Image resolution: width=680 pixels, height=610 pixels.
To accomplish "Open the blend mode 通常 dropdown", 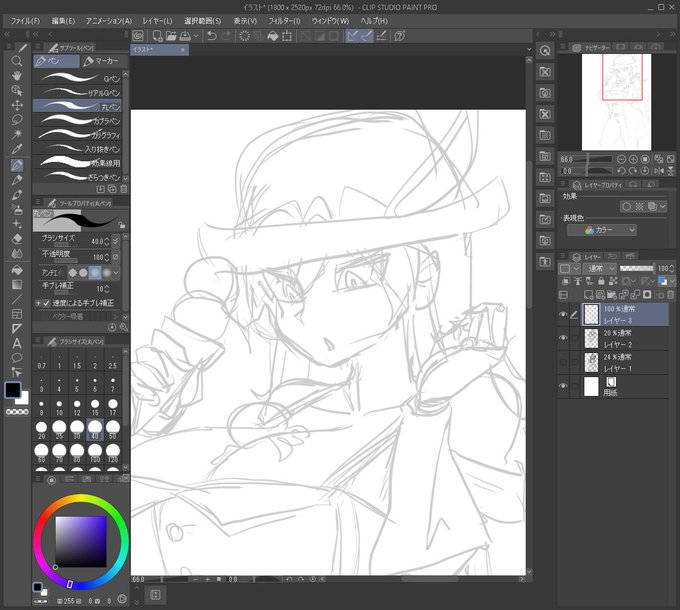I will tap(599, 269).
